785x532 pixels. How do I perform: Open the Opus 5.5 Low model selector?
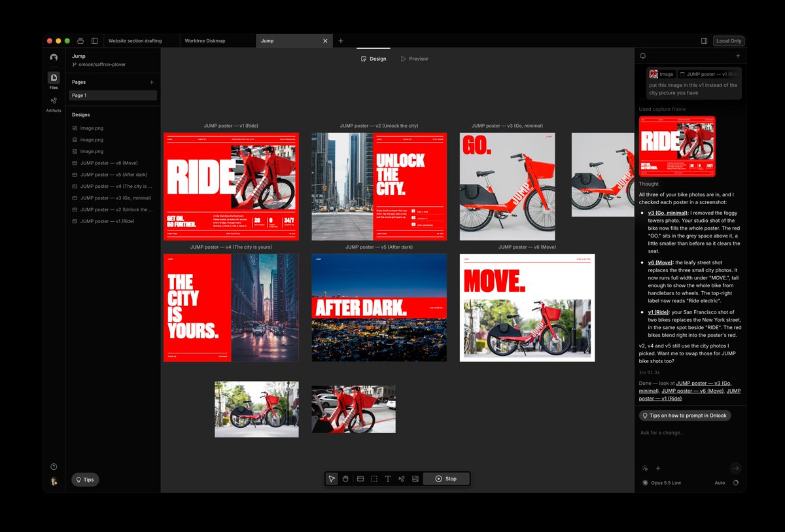coord(661,483)
